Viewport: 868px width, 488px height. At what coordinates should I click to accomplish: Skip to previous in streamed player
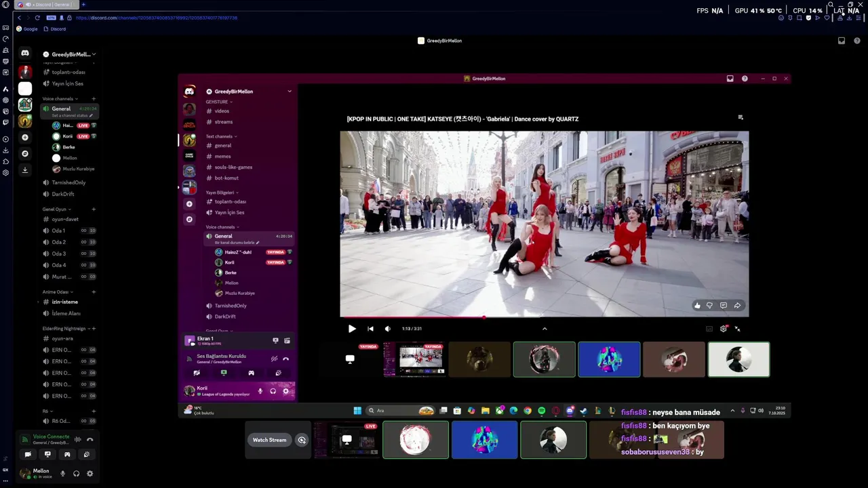[370, 329]
